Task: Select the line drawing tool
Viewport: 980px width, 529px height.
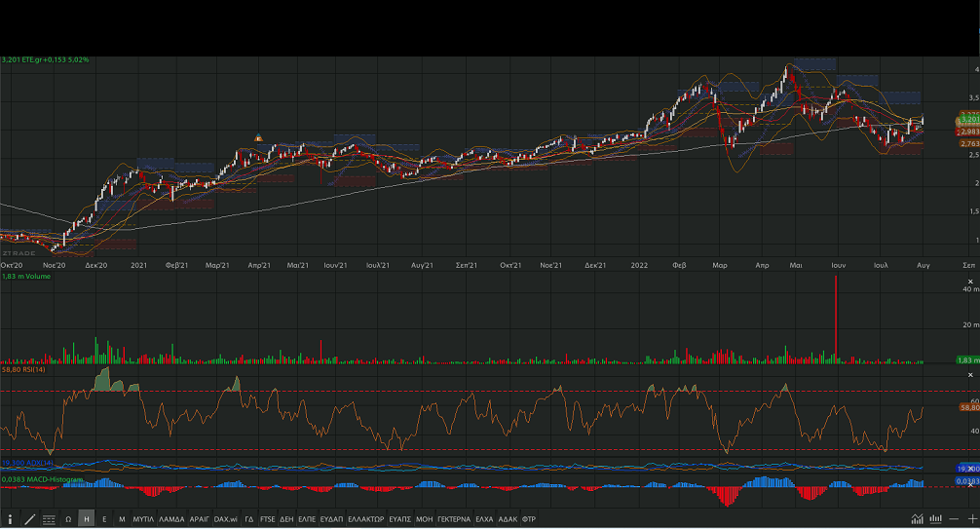Action: pos(29,519)
